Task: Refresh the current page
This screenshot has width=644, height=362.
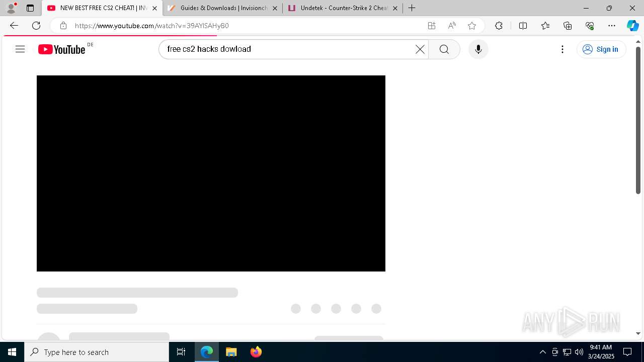Action: [36, 26]
